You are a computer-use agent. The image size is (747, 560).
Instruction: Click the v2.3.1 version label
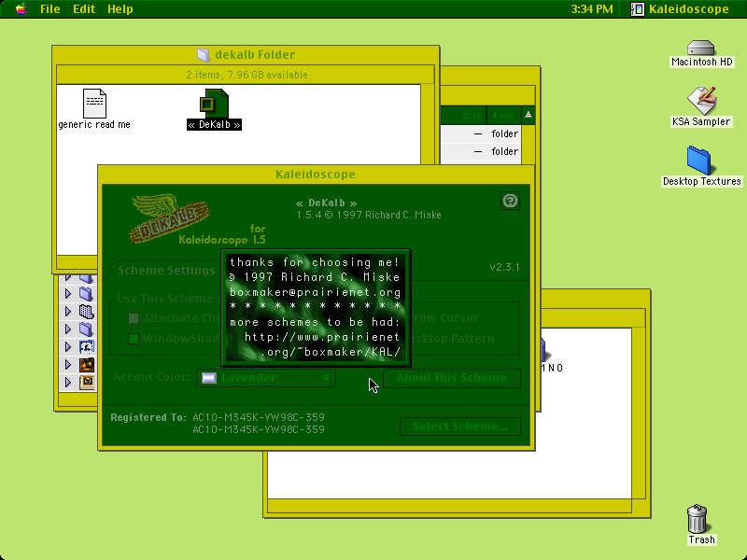click(x=504, y=267)
